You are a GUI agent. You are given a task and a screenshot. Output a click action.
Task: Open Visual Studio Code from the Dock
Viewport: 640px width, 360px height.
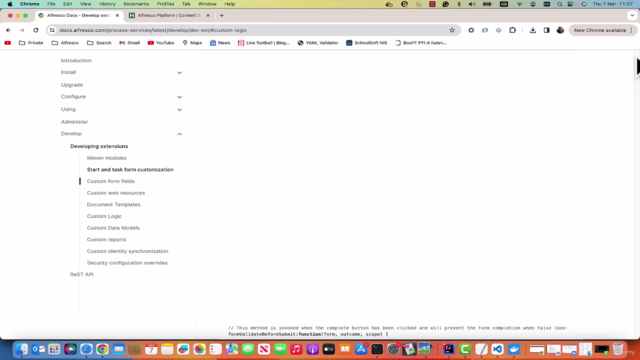pos(497,349)
